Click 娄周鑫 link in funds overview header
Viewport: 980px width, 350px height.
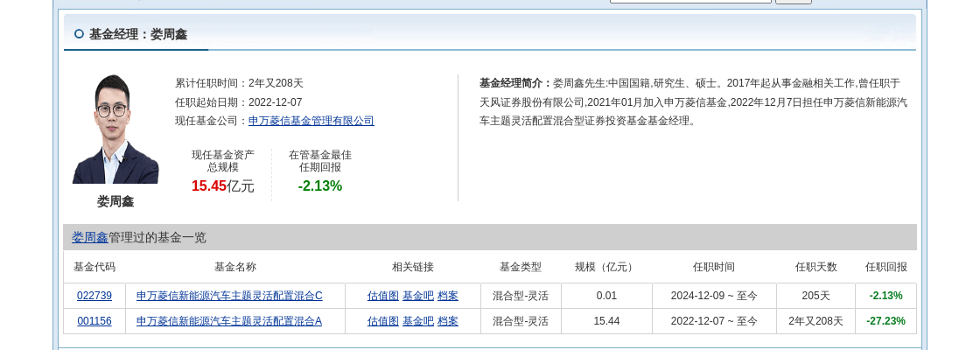click(90, 237)
